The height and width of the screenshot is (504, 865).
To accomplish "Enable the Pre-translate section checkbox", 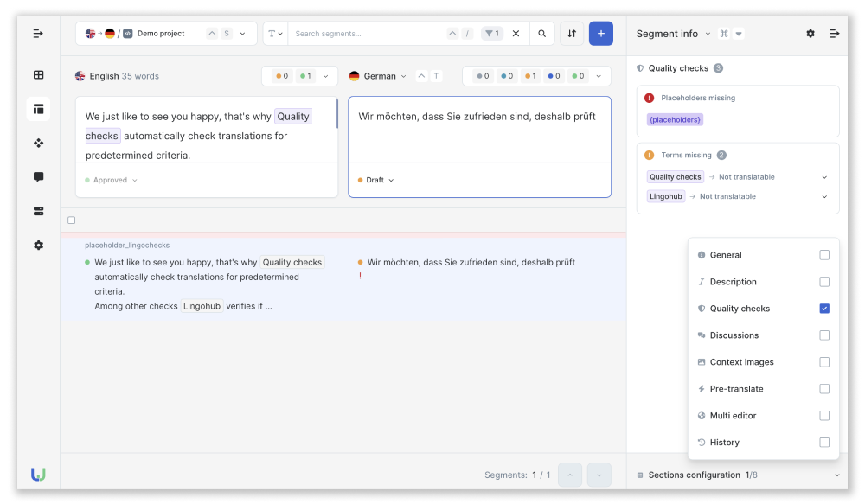I will [x=824, y=389].
